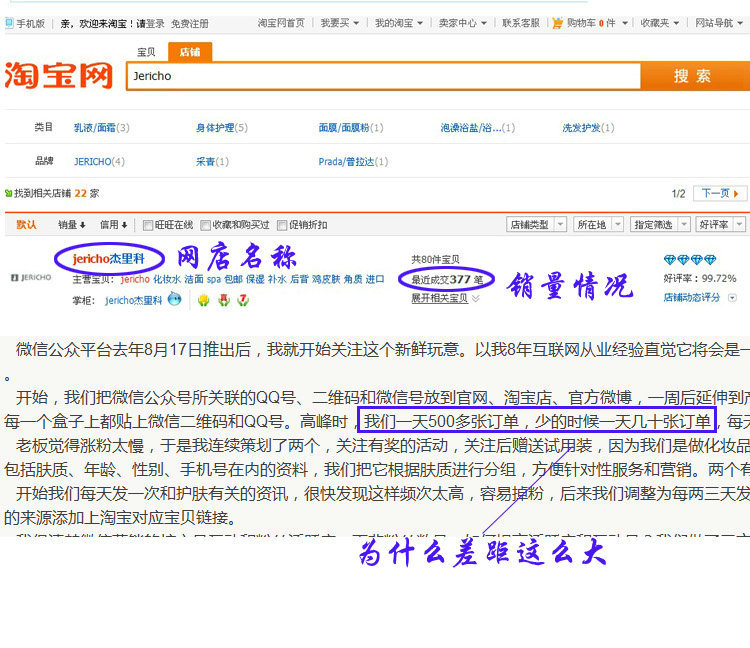Screen dimensions: 750x648
Task: Click the mobile version phone icon
Action: [9, 23]
